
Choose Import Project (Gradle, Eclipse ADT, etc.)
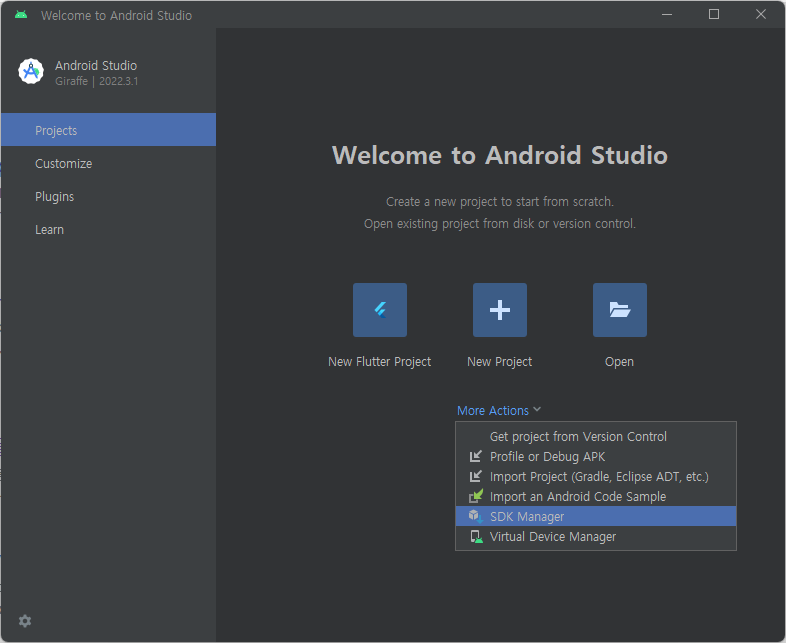pos(596,477)
